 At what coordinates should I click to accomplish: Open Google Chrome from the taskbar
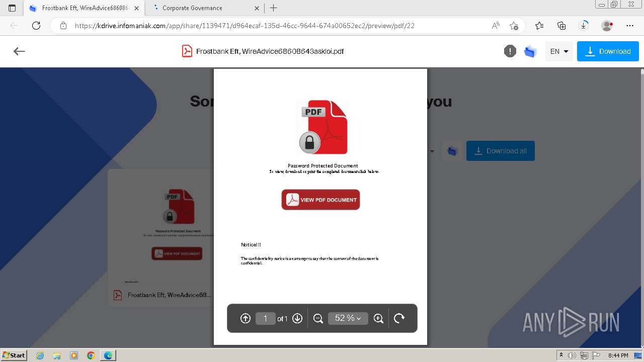(x=91, y=355)
